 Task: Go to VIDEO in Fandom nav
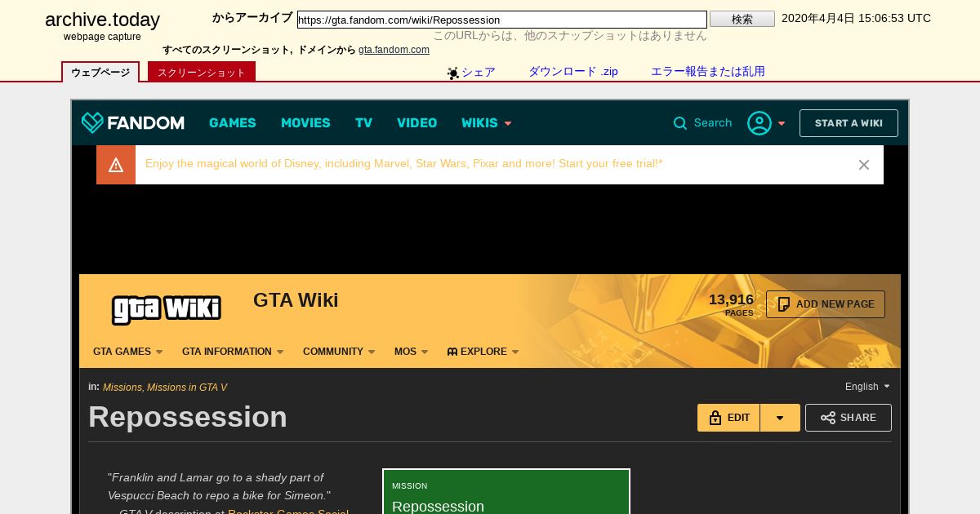[416, 123]
